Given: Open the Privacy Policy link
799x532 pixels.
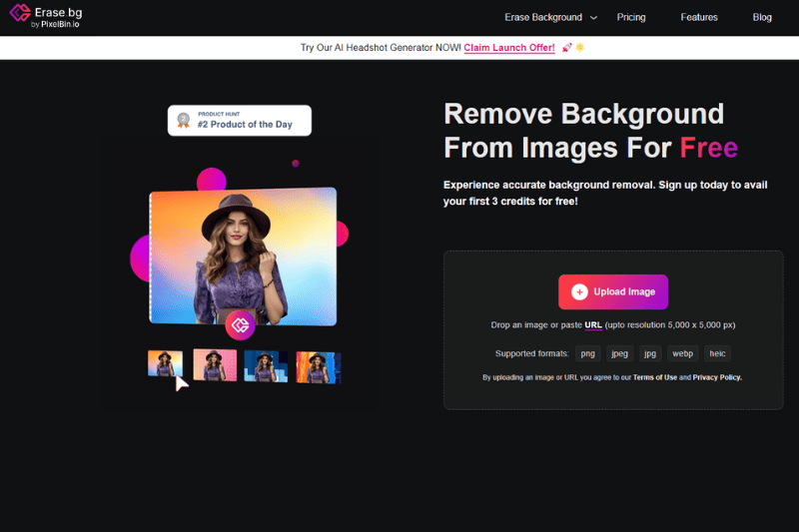Looking at the screenshot, I should click(x=717, y=377).
